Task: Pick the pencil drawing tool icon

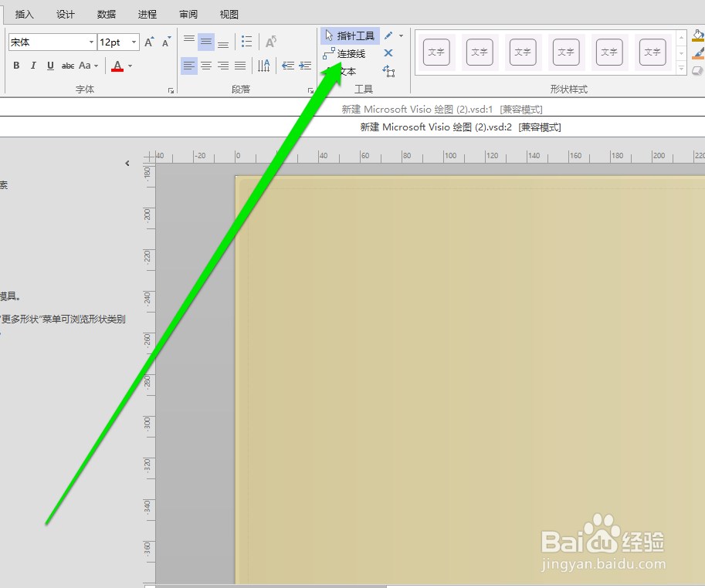Action: pos(388,35)
